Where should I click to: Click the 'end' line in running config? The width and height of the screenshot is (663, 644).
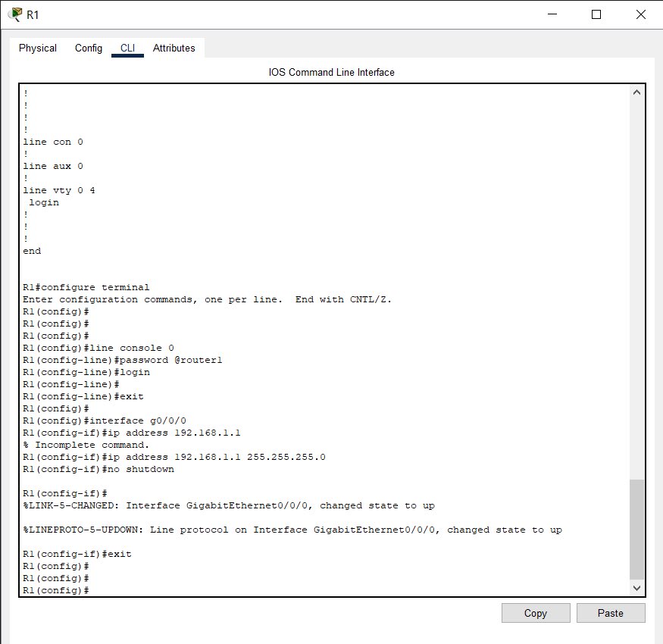point(31,251)
